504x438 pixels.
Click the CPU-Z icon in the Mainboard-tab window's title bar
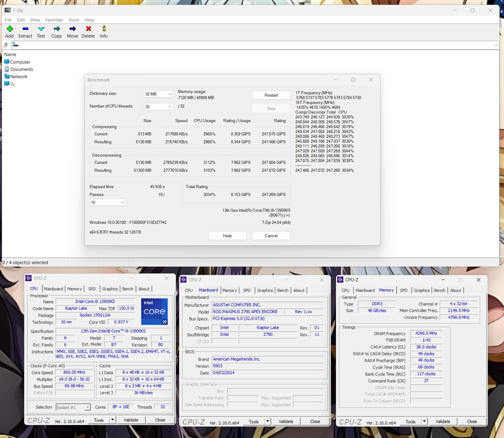(183, 280)
